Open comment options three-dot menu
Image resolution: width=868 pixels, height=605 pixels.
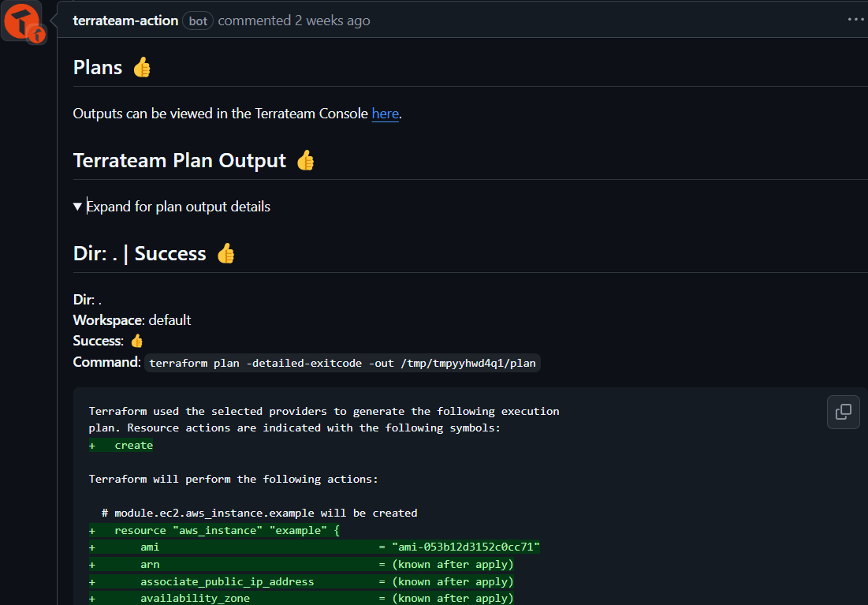pos(856,20)
